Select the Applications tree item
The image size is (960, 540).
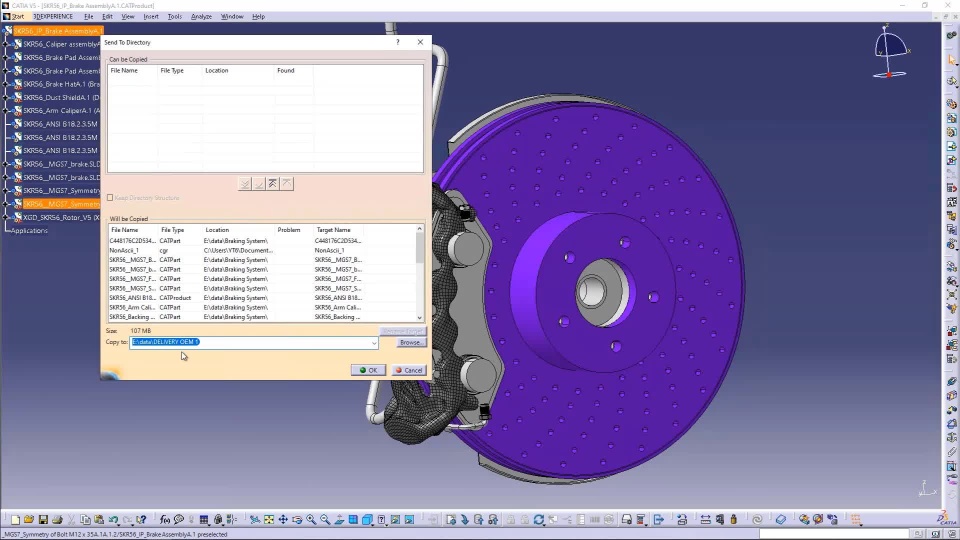click(29, 231)
